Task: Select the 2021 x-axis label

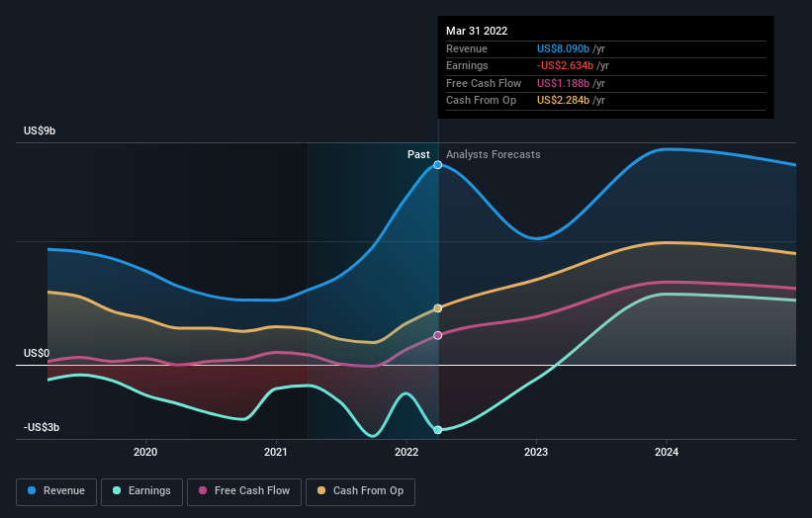Action: point(276,452)
